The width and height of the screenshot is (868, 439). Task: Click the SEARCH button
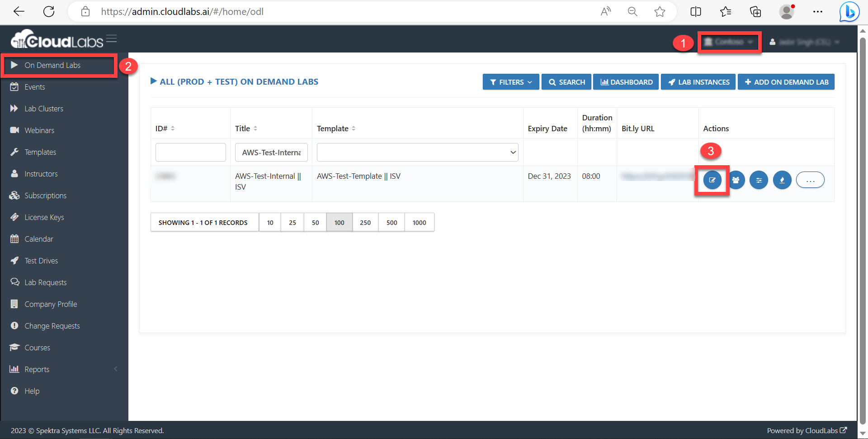[x=566, y=82]
